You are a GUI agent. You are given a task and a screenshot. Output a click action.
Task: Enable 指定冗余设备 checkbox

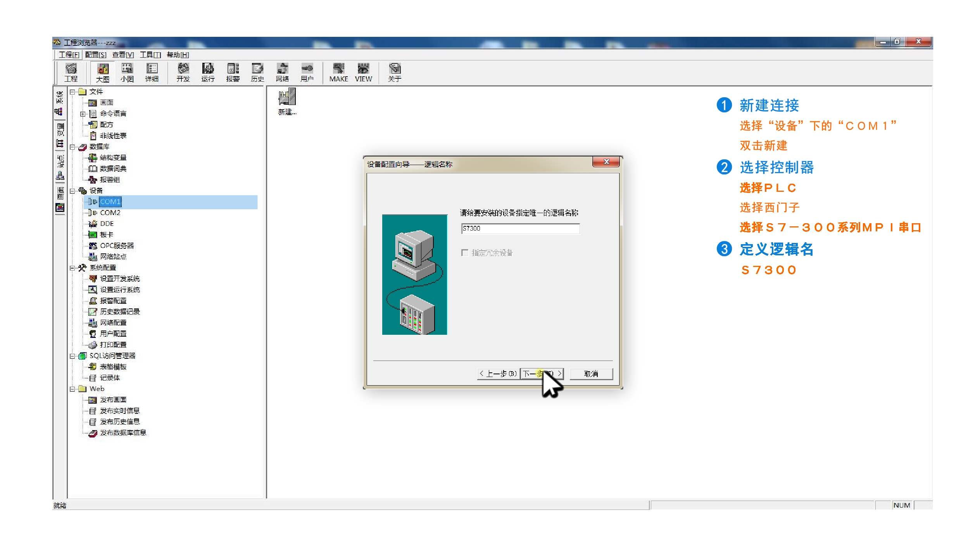click(465, 253)
